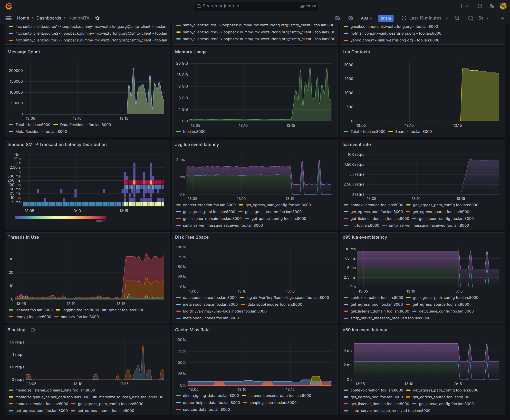The width and height of the screenshot is (510, 420).
Task: Zoom out the time range
Action: point(457,18)
